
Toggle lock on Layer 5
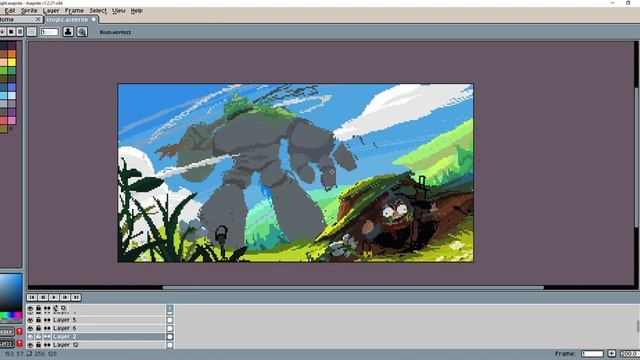click(39, 320)
